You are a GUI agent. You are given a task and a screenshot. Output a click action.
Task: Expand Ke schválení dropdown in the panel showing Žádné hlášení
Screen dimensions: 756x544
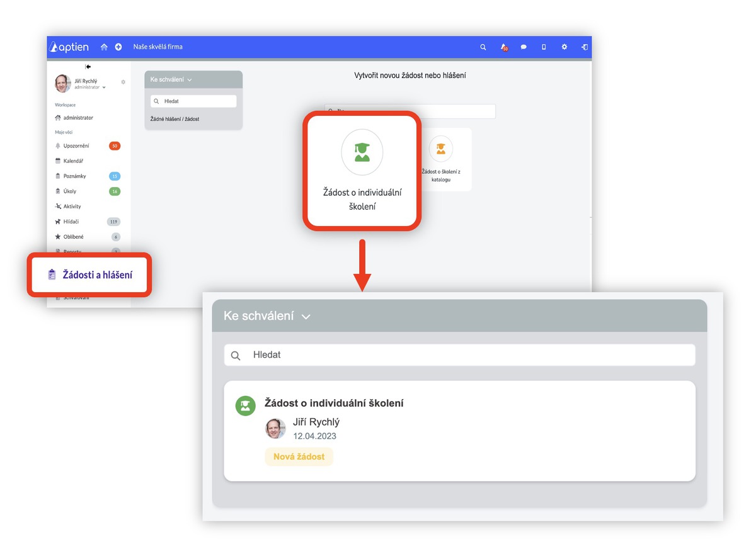coord(171,80)
